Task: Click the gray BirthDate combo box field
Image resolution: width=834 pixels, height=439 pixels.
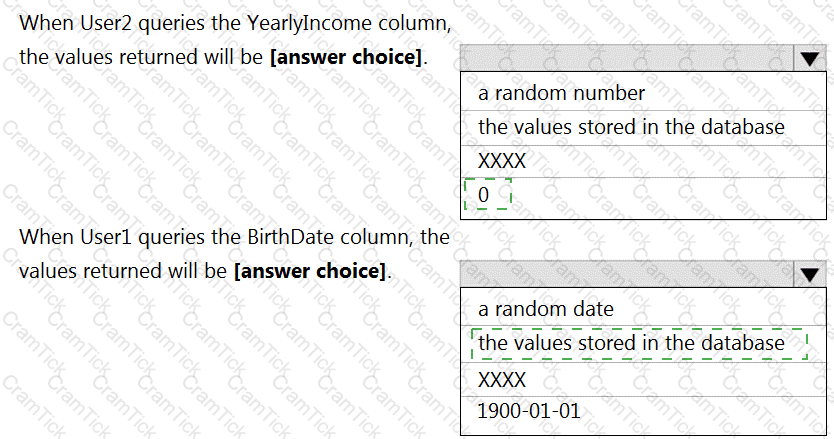Action: [627, 274]
